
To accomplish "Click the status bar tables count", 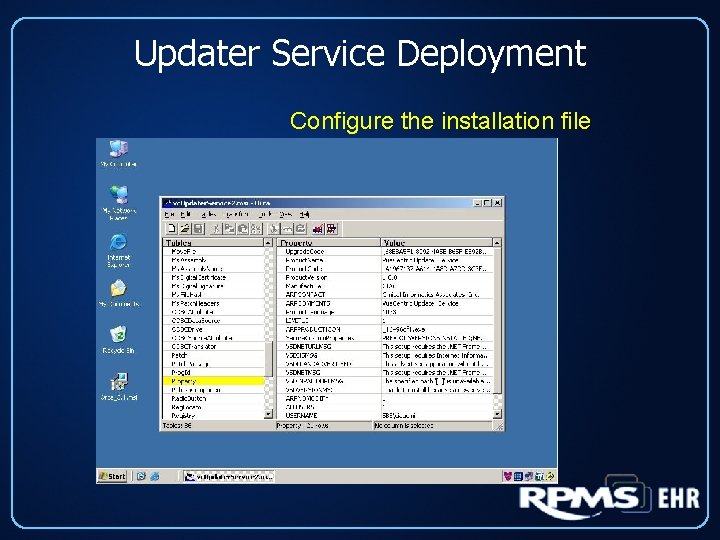I will pyautogui.click(x=177, y=426).
